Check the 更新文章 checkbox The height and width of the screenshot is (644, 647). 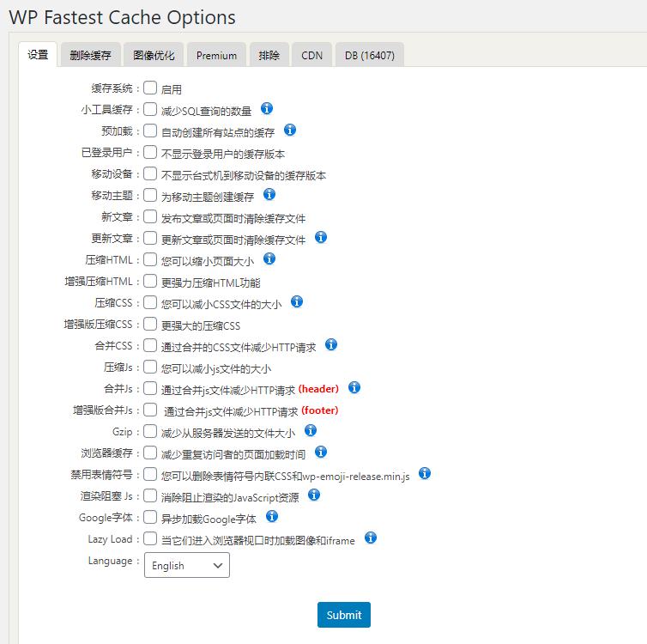click(x=150, y=238)
